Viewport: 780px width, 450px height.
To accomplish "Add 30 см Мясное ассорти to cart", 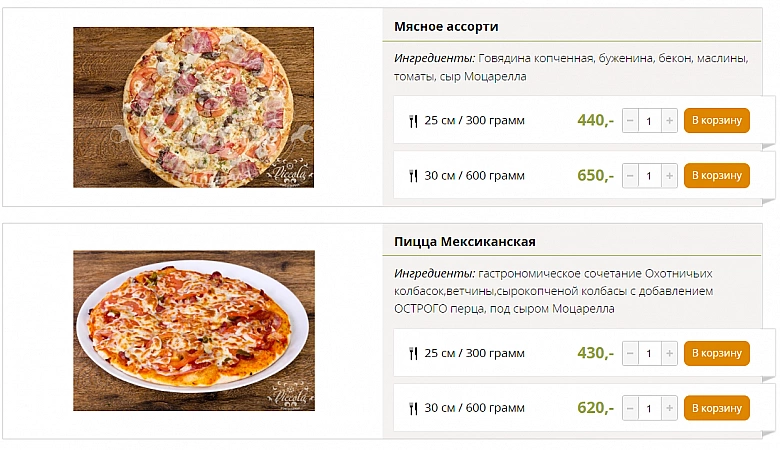I will [716, 176].
